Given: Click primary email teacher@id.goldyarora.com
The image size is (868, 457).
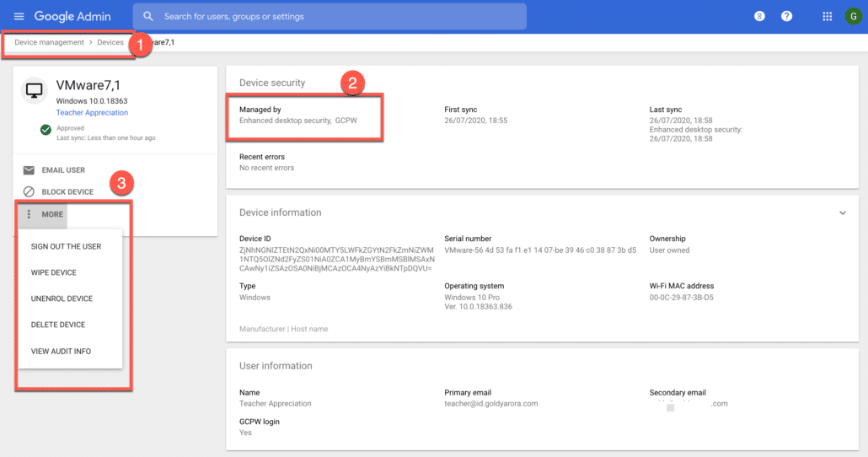Looking at the screenshot, I should click(x=491, y=403).
